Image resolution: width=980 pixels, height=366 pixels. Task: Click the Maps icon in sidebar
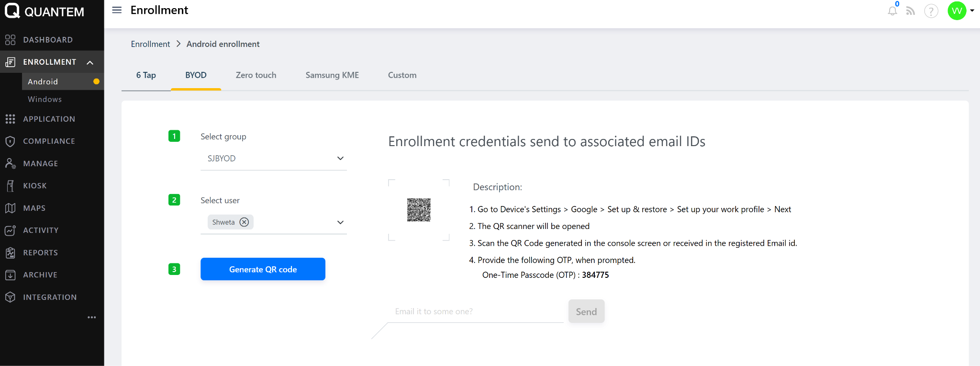pyautogui.click(x=10, y=208)
